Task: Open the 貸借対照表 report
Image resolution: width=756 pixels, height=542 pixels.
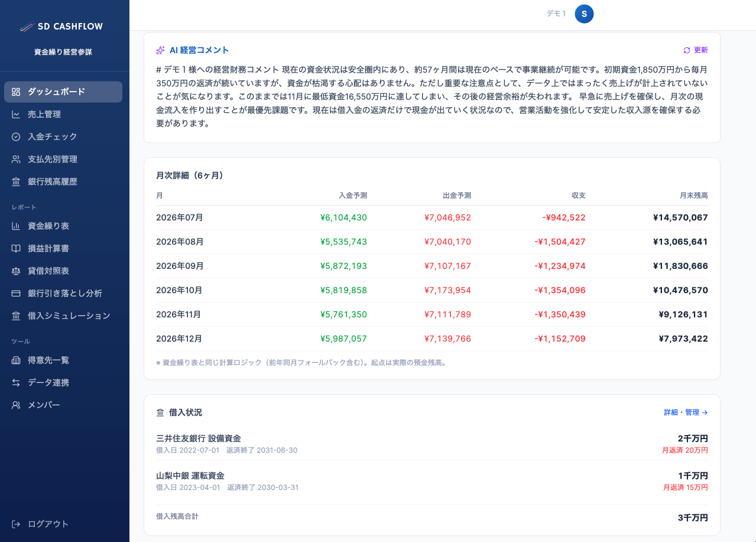Action: click(x=63, y=271)
